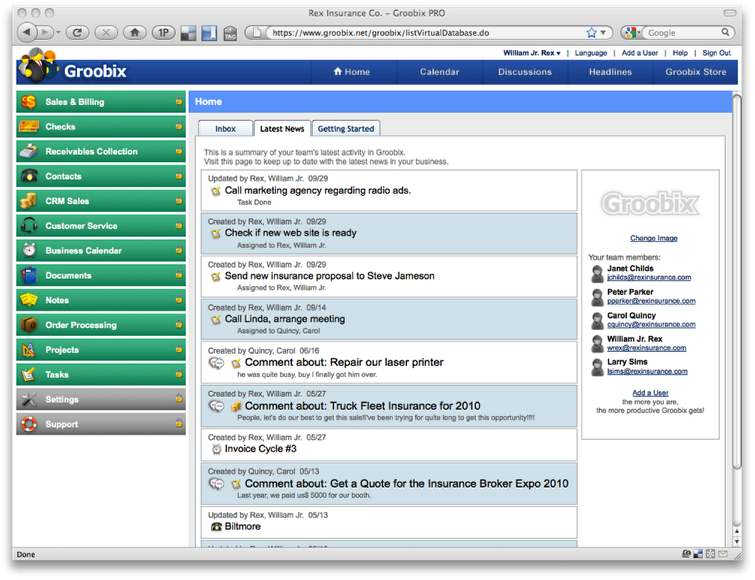The height and width of the screenshot is (580, 755).
Task: Open the William Jr. Rex user dropdown
Action: tap(532, 53)
